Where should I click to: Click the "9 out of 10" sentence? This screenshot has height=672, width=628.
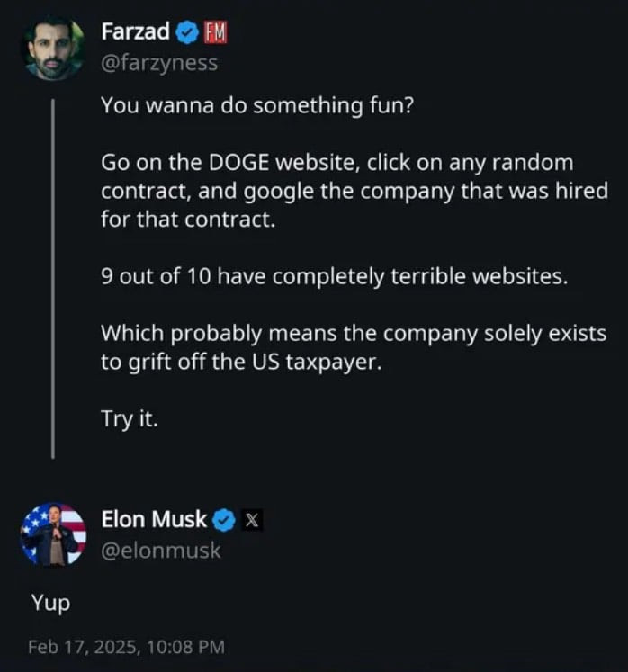[334, 276]
